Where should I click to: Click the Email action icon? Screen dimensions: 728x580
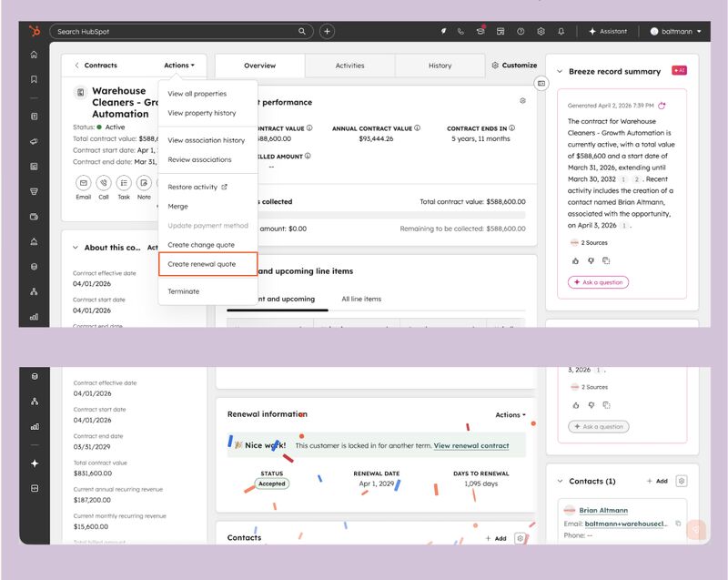83,183
